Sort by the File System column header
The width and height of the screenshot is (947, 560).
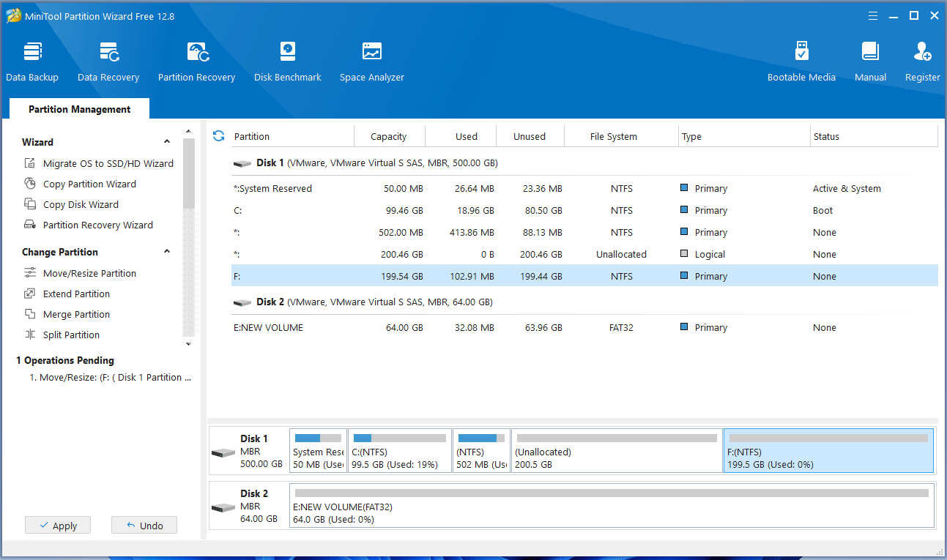(621, 136)
